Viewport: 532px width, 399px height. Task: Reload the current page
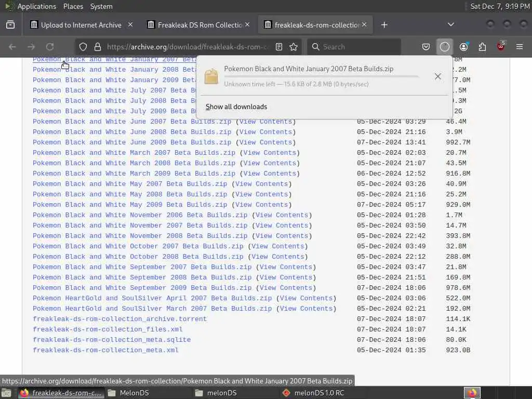coord(50,47)
